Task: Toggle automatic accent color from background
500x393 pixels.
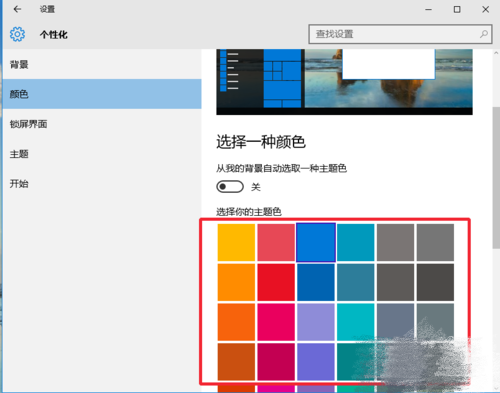Action: (230, 187)
